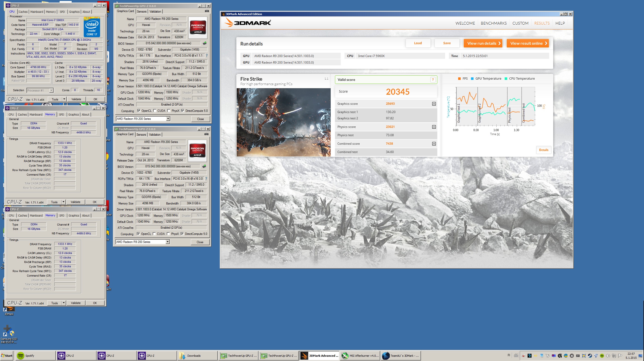644x361 pixels.
Task: Switch to Sensors tab in upper GPU-Z
Action: point(142,12)
